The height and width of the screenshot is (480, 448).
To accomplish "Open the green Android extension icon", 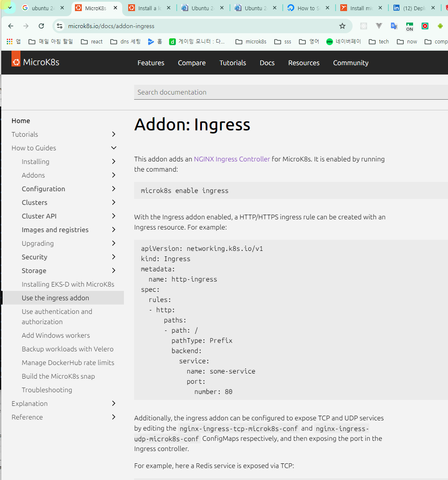I will (x=440, y=26).
